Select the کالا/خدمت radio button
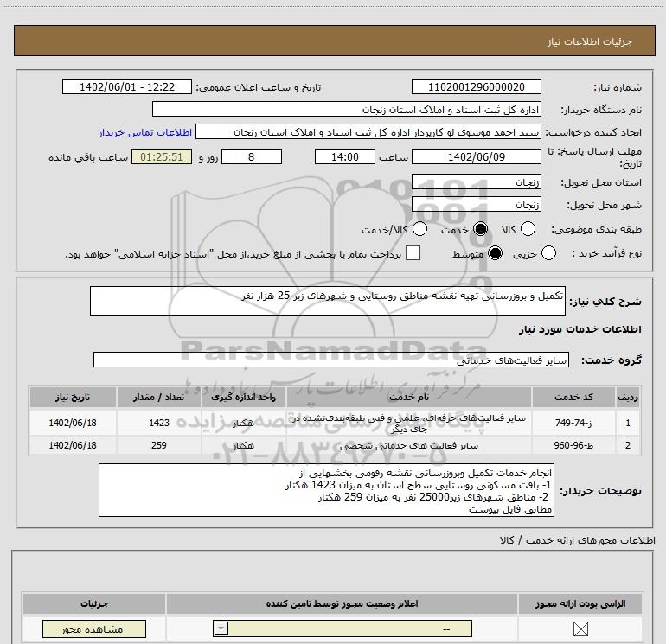 click(x=420, y=229)
